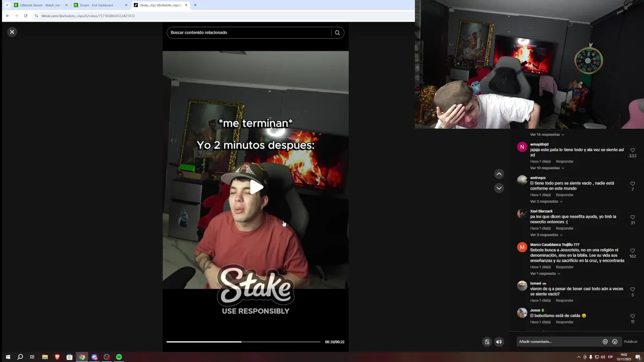Like andrvqzz's comment
The image size is (644, 362).
(632, 184)
